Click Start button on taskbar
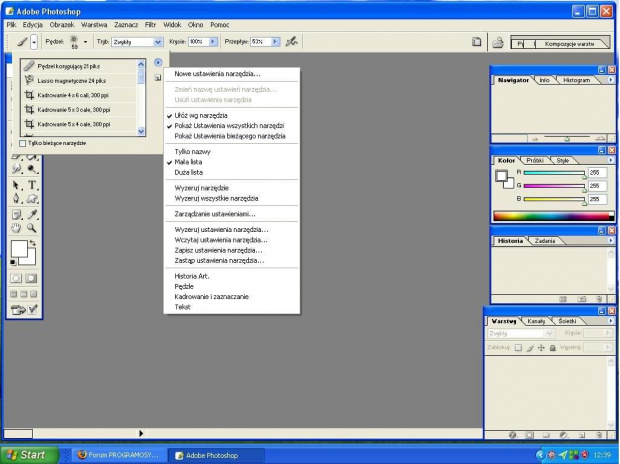The image size is (620, 464). [x=28, y=455]
